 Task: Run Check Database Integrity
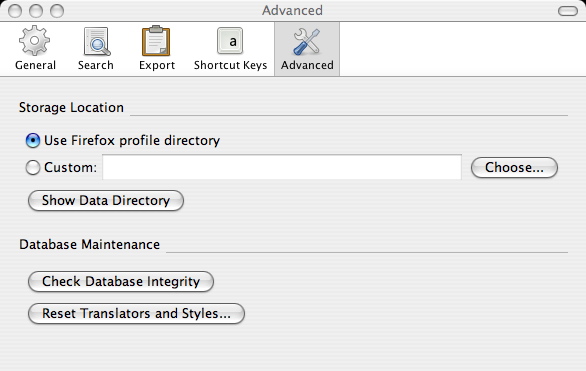121,281
